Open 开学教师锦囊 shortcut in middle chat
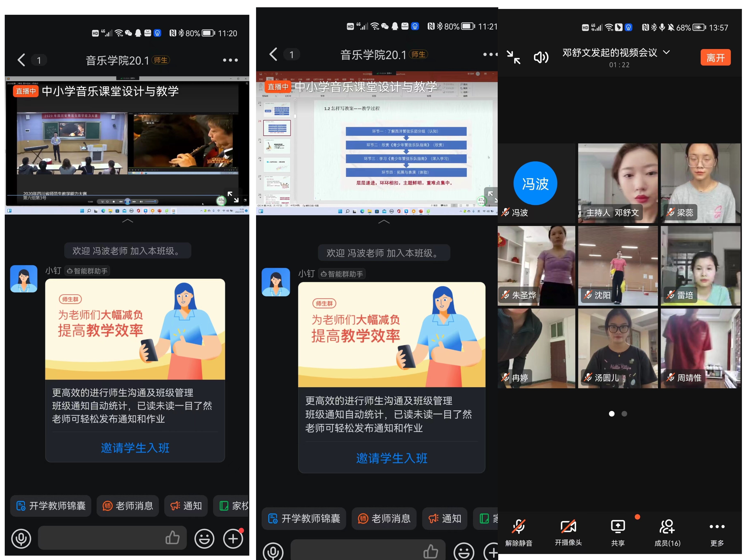This screenshot has height=560, width=747. click(x=304, y=518)
